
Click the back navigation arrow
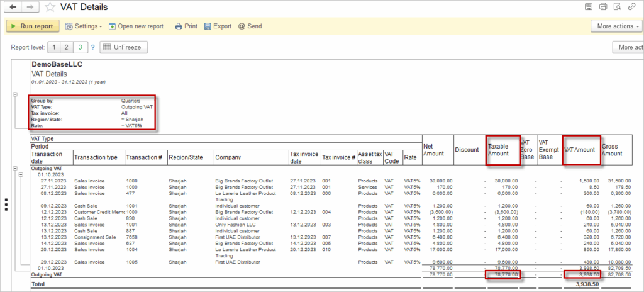[14, 7]
